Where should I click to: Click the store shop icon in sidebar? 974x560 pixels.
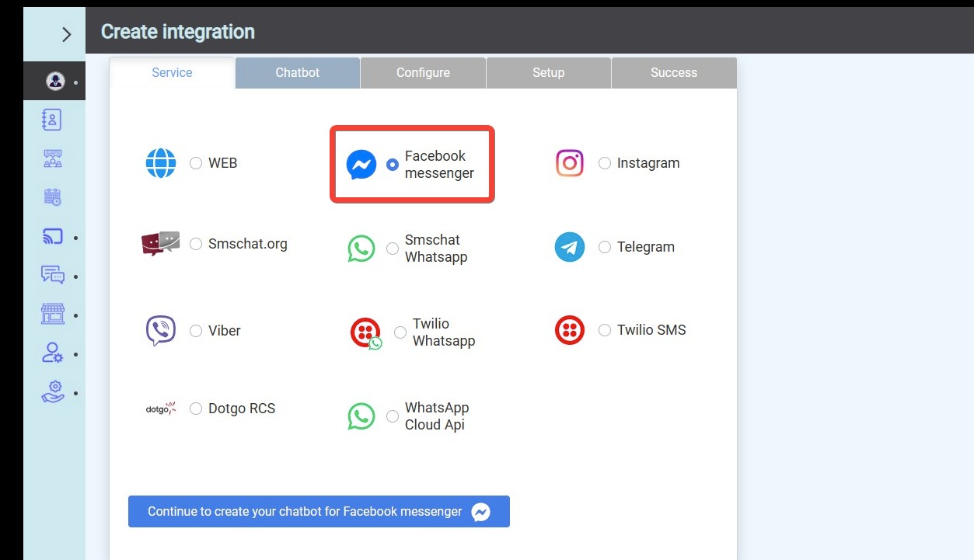point(52,315)
